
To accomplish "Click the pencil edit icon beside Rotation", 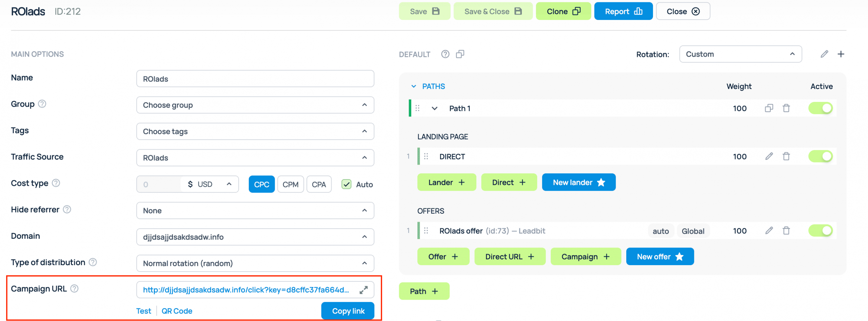I will pos(824,54).
